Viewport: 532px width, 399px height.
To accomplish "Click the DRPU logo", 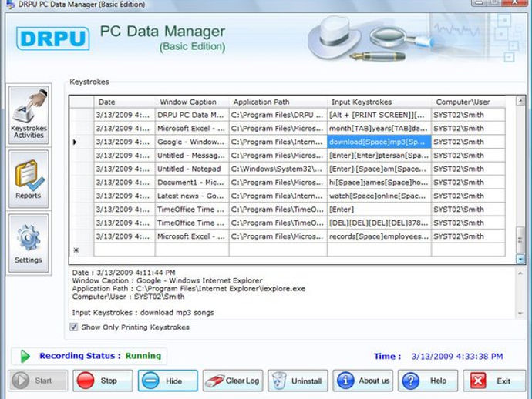I will click(53, 39).
